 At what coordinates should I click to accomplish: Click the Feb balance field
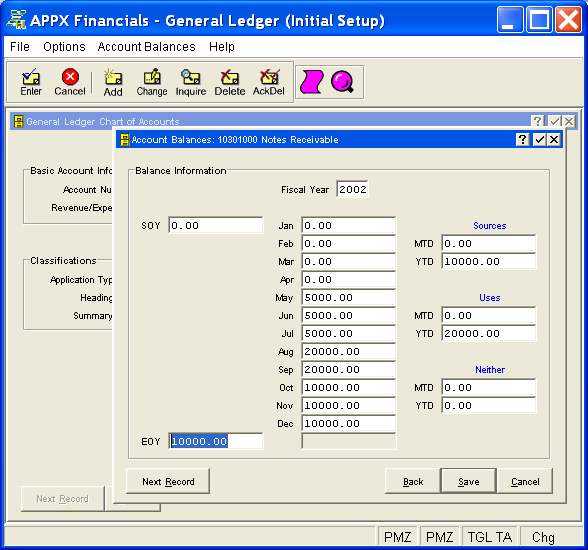coord(348,243)
